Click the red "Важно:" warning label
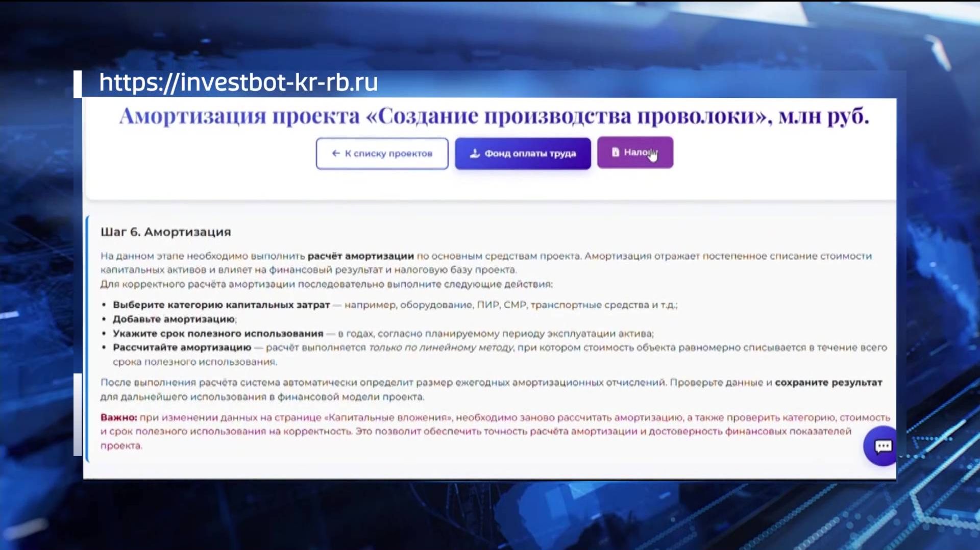Screen dimensions: 980x550 [119, 417]
